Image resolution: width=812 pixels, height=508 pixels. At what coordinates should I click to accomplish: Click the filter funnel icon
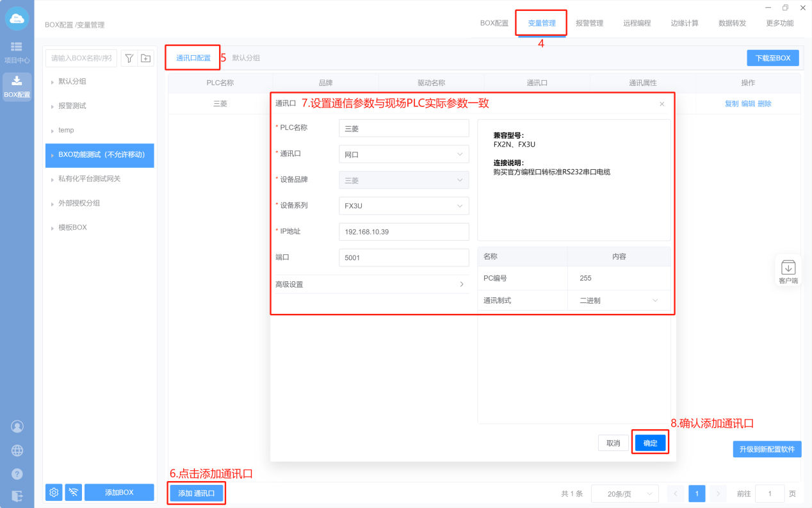[x=129, y=58]
